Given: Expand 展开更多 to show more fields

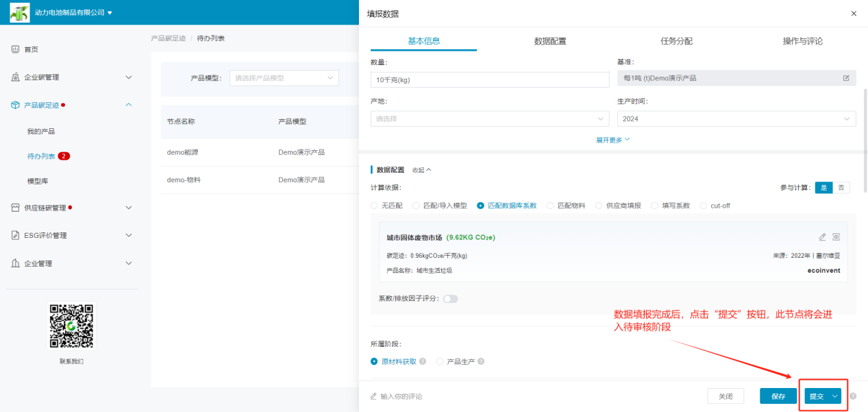Looking at the screenshot, I should 612,140.
